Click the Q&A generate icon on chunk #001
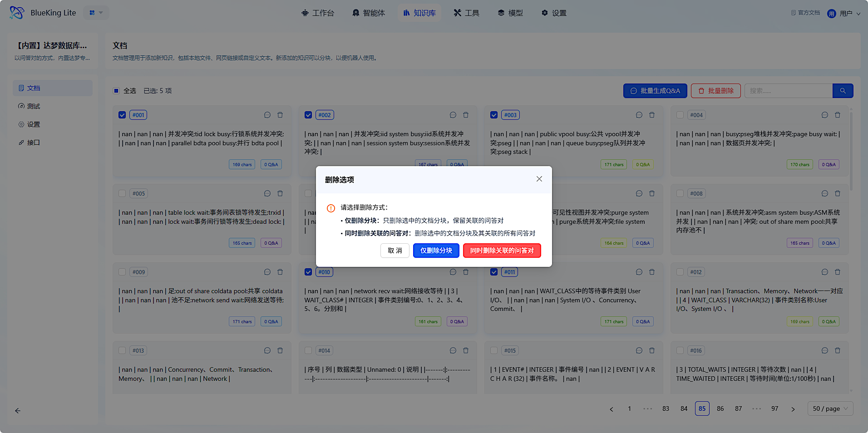This screenshot has height=433, width=868. point(267,115)
